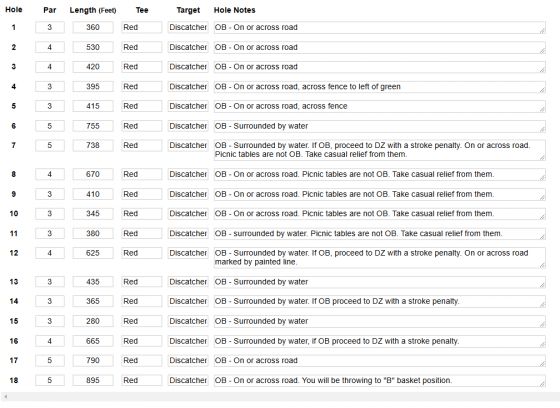Select the Length field showing 530
Image resolution: width=560 pixels, height=408 pixels.
click(x=93, y=47)
